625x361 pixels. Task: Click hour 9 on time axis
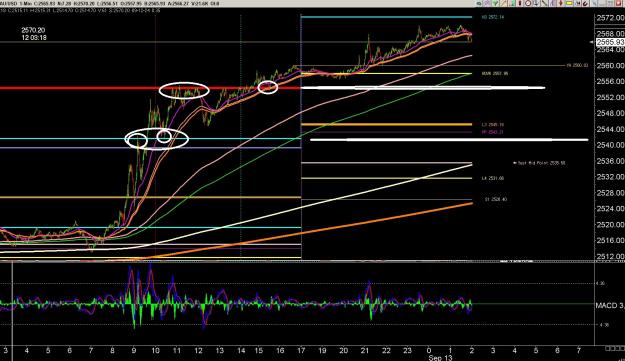tap(134, 350)
